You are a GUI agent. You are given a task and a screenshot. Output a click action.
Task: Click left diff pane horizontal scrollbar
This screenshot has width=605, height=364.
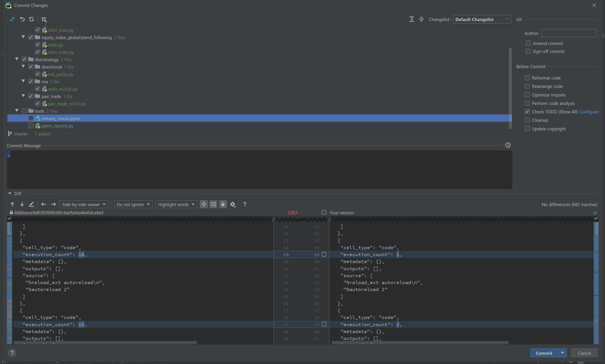[105, 342]
